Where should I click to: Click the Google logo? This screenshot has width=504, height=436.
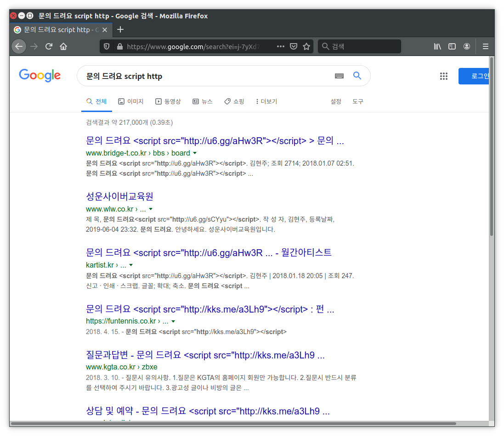point(40,75)
